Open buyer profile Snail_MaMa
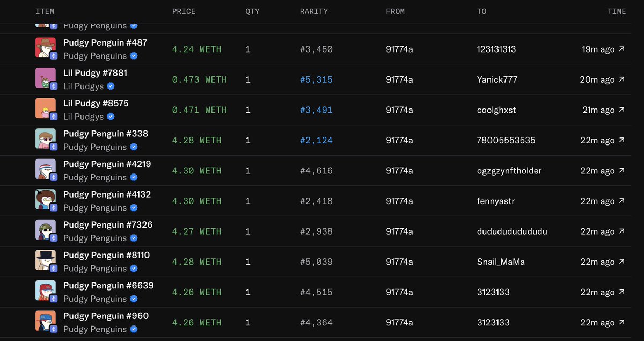644x341 pixels. point(501,262)
